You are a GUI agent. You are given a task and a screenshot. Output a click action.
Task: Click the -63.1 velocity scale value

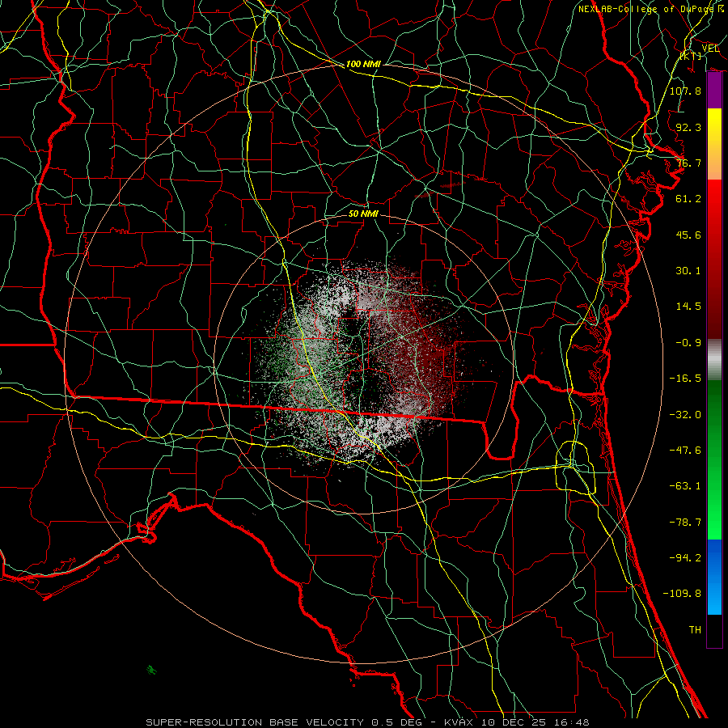click(685, 486)
